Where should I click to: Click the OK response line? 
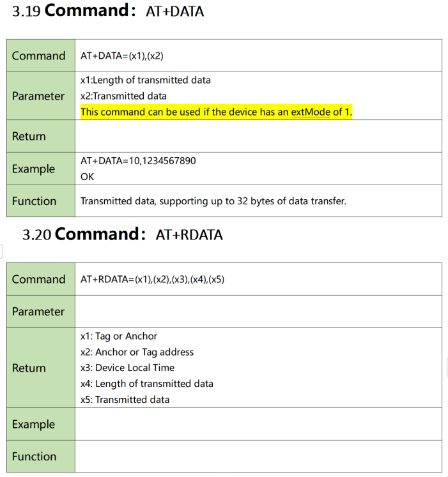(87, 177)
